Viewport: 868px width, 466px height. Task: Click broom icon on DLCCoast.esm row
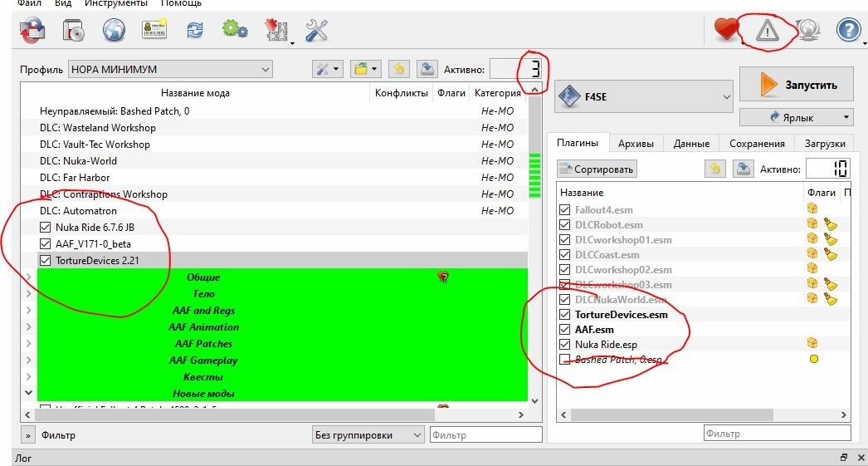(830, 254)
